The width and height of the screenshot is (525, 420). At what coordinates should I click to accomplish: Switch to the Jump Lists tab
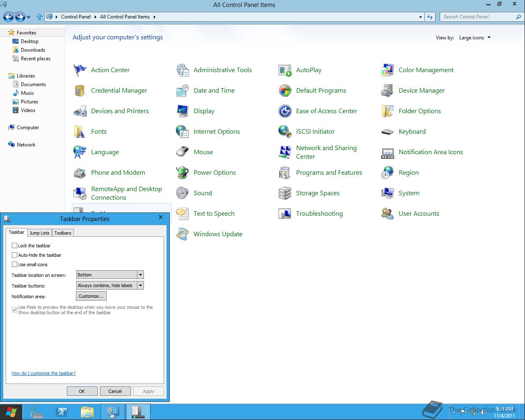(39, 233)
